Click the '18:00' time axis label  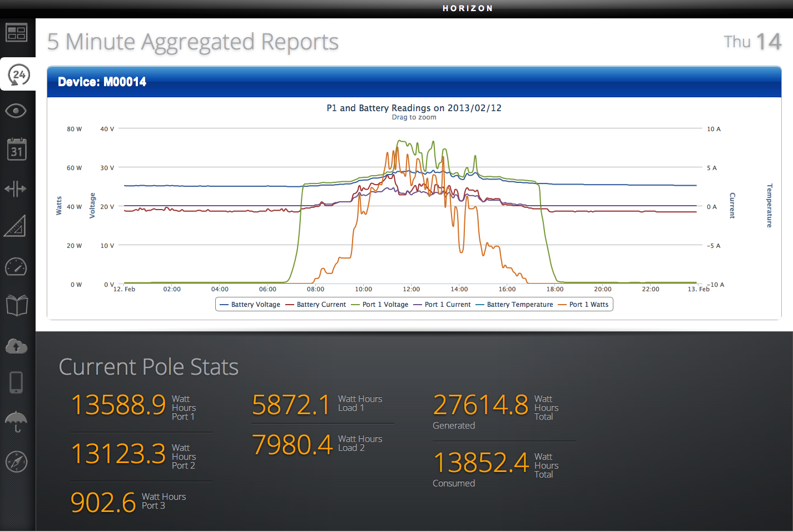[555, 289]
